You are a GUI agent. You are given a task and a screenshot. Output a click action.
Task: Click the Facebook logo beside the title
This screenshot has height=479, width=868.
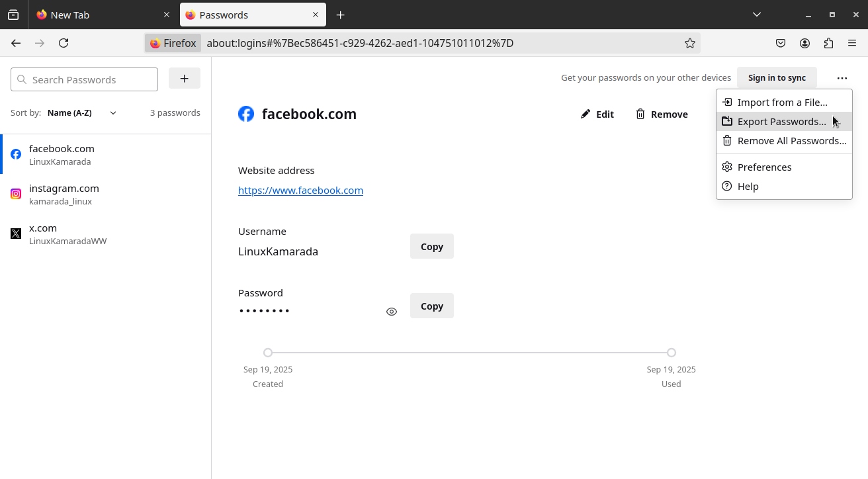click(246, 114)
